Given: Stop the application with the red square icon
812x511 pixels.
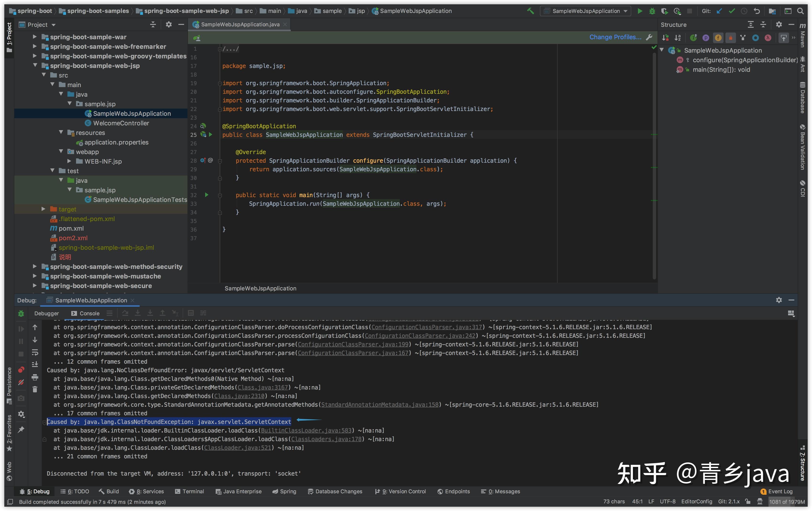Looking at the screenshot, I should pos(689,11).
